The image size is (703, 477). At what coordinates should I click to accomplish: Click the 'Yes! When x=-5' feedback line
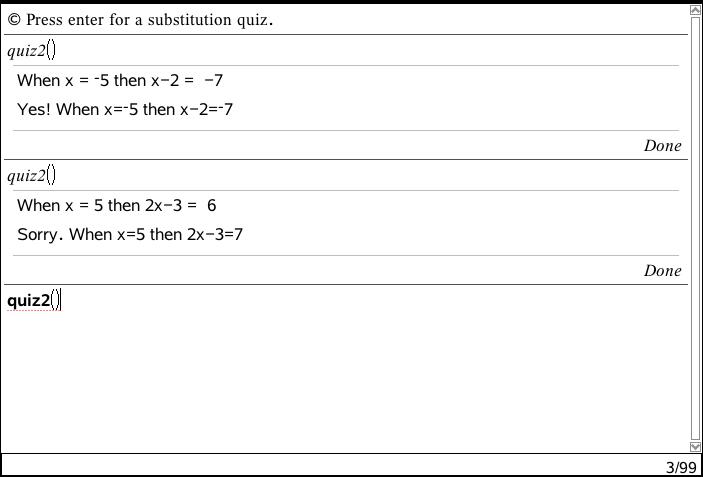[x=125, y=110]
